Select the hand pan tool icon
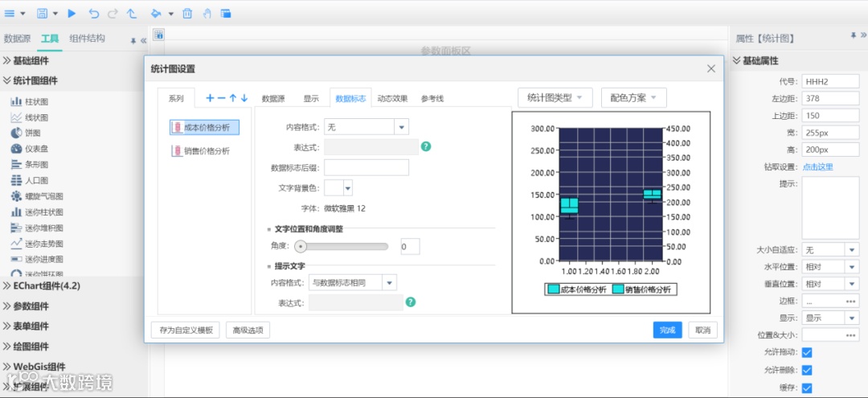The height and width of the screenshot is (398, 868). click(207, 14)
